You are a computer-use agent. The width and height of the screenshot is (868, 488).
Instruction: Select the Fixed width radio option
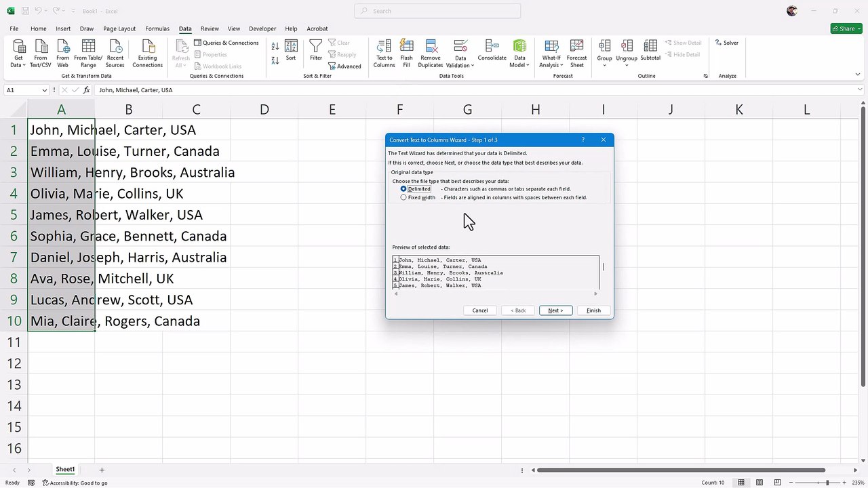[403, 197]
